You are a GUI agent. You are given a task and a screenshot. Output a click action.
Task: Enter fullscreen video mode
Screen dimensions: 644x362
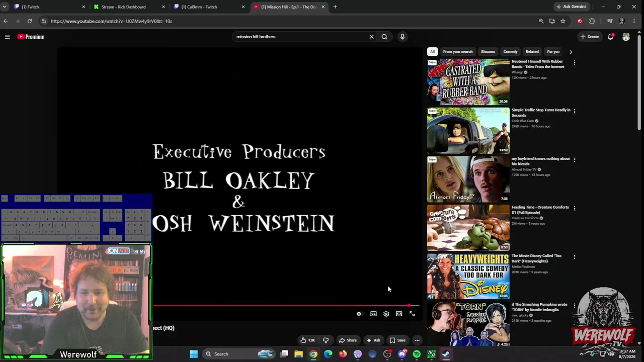[412, 314]
